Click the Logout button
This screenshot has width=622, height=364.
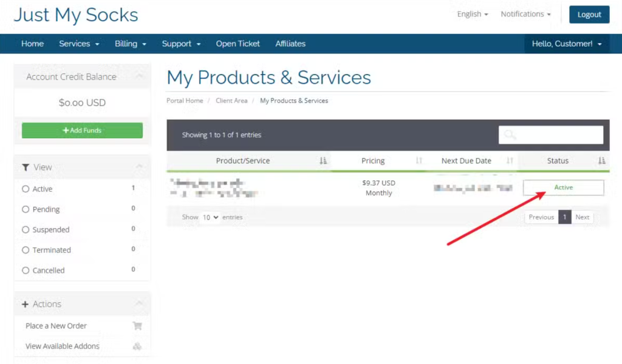(589, 15)
